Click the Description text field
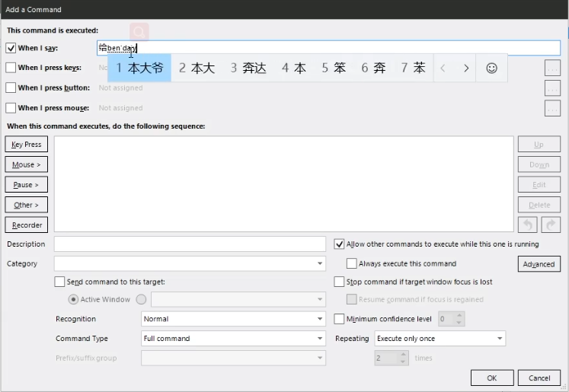Viewport: 569px width, 392px height. [x=190, y=244]
